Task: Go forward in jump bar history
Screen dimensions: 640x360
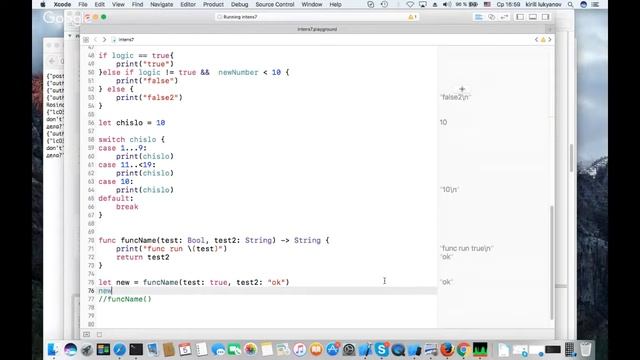Action: [x=104, y=40]
